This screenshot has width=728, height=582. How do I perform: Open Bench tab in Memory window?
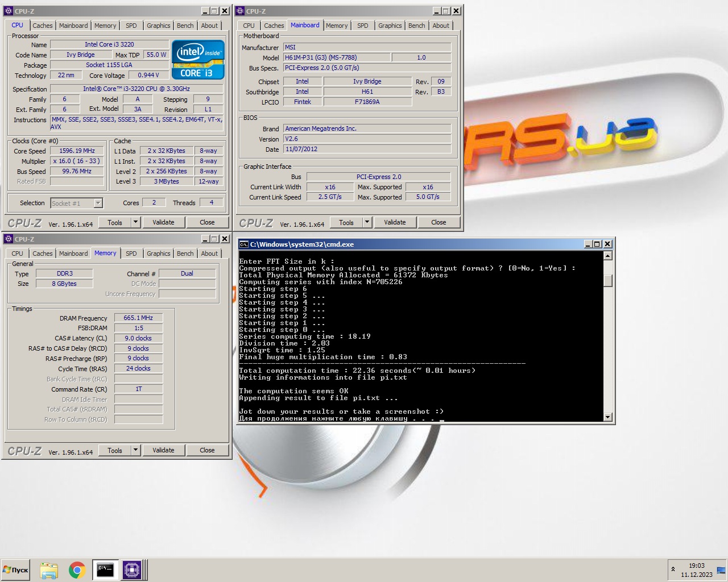(185, 253)
